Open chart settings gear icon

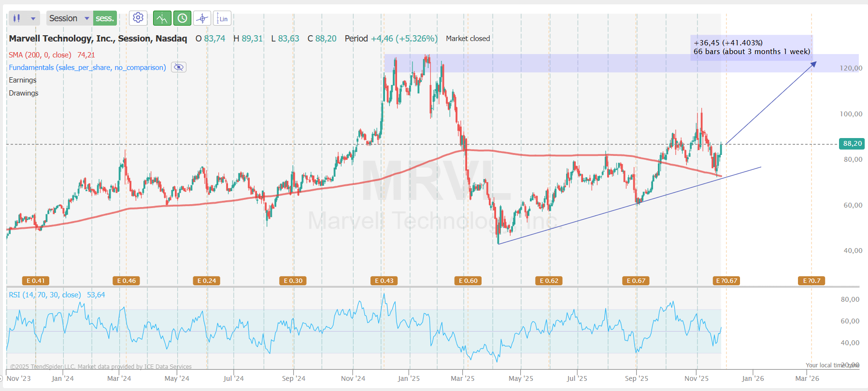coord(138,18)
